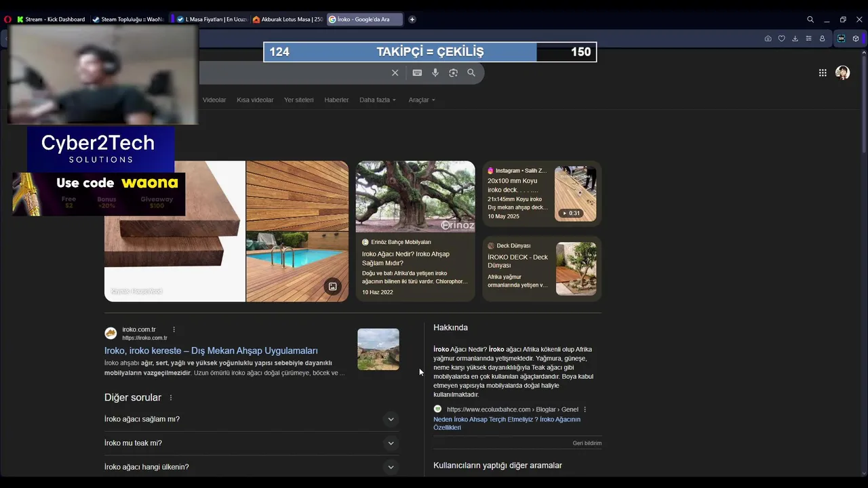Expand 'İroko ağacı hangi ülkenin?' question
The height and width of the screenshot is (488, 868).
point(252,467)
